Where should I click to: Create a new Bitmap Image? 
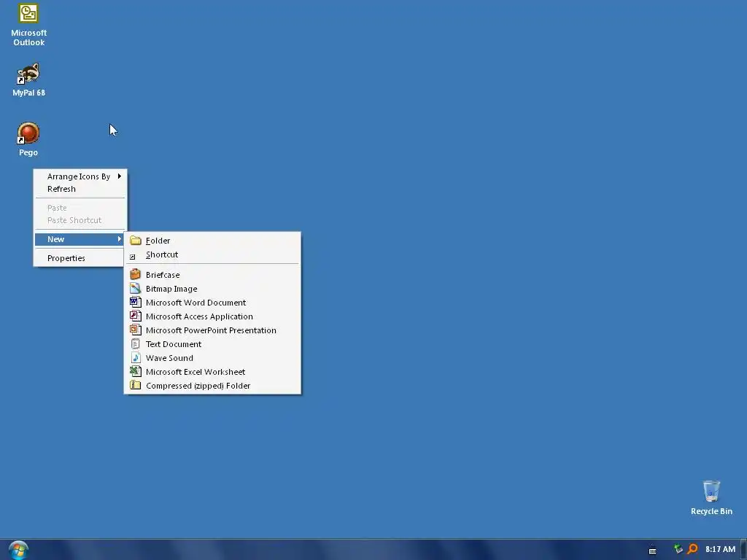[212, 289]
